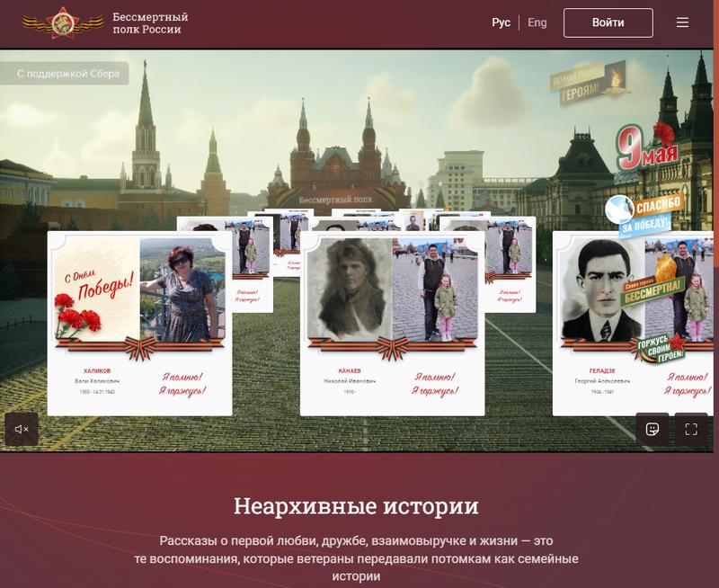
Task: Enter fullscreen mode for the parade
Action: [691, 429]
